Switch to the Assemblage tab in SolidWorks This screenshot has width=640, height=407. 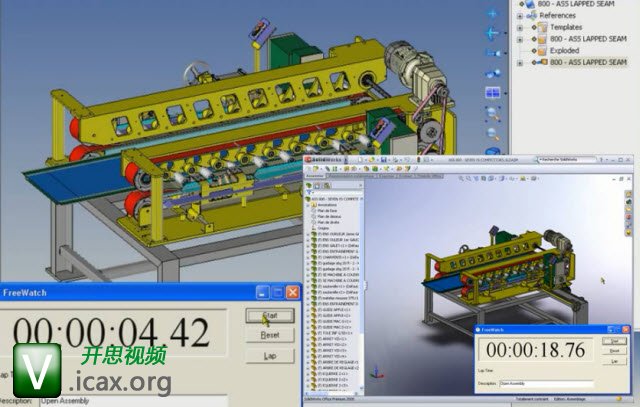[315, 176]
